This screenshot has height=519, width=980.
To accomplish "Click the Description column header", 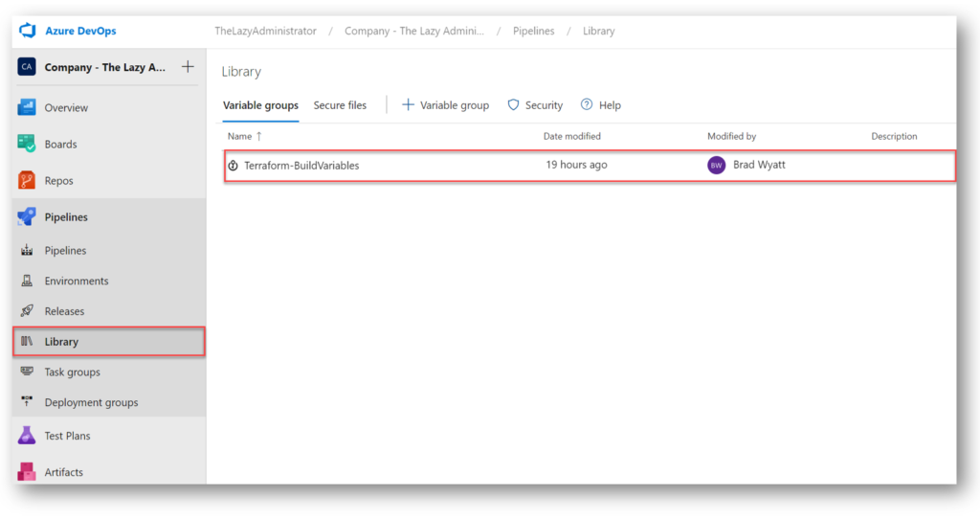I will (894, 136).
